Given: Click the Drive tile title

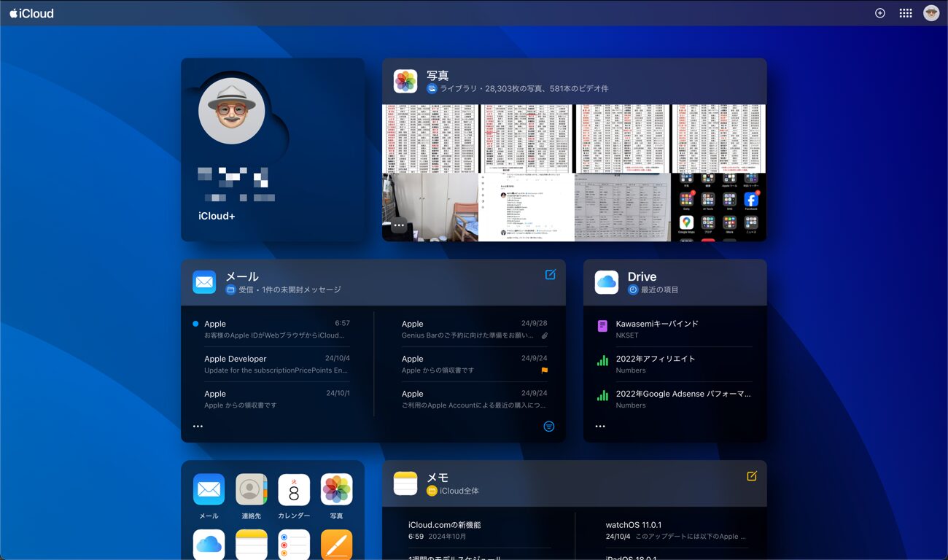Looking at the screenshot, I should point(642,276).
